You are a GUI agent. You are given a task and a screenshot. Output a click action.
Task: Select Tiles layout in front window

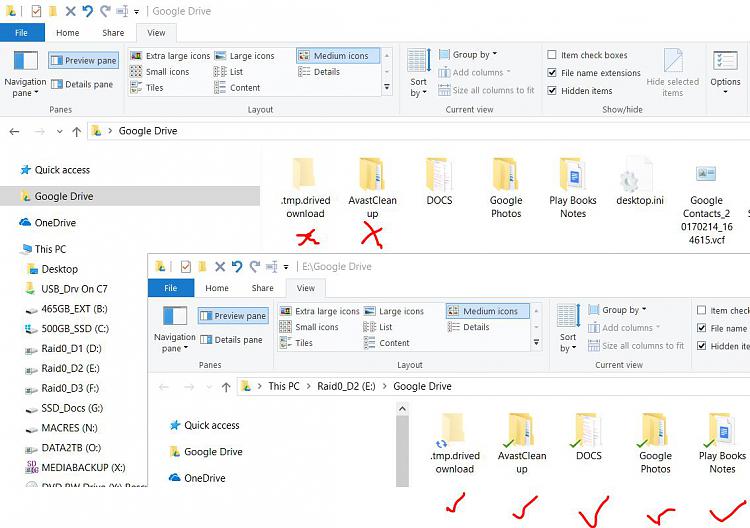296,343
